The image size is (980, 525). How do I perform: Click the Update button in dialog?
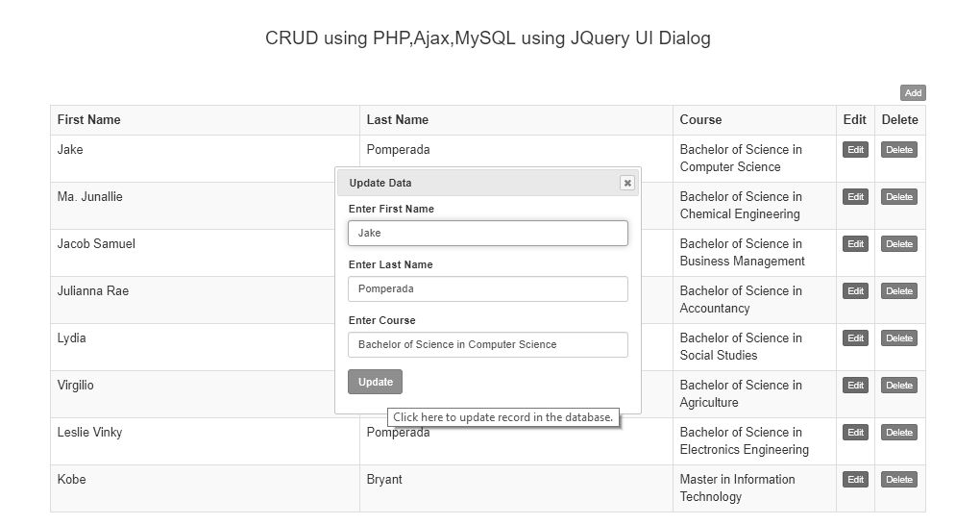375,382
